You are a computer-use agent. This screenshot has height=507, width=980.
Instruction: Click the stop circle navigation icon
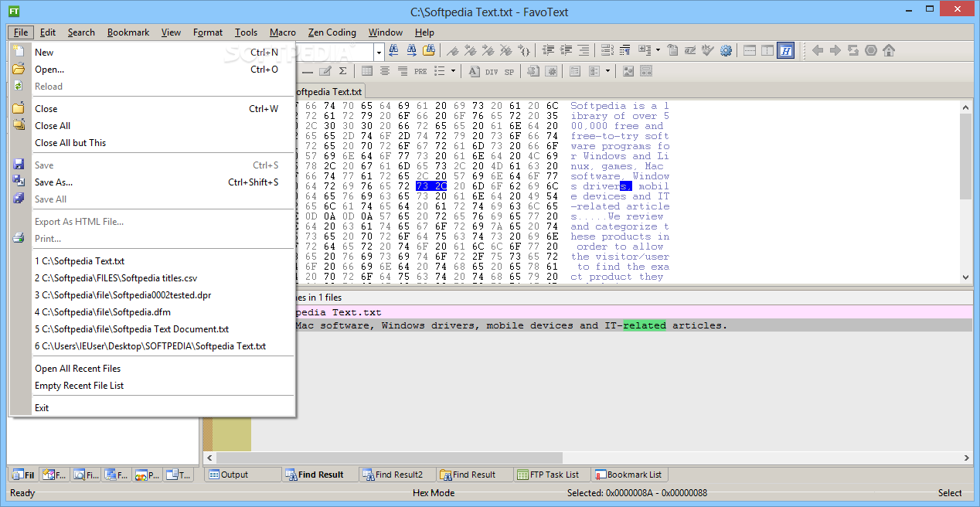click(871, 50)
